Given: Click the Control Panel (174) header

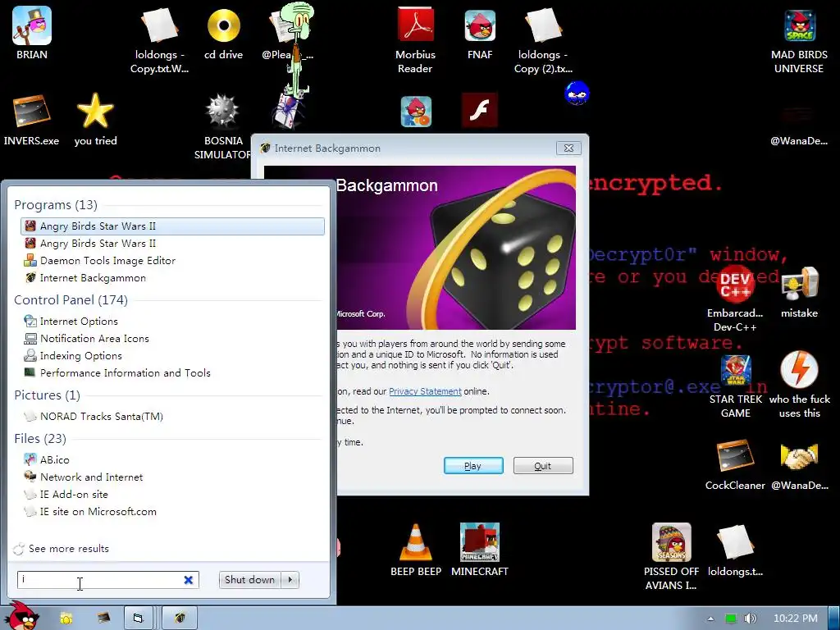Looking at the screenshot, I should tap(71, 299).
